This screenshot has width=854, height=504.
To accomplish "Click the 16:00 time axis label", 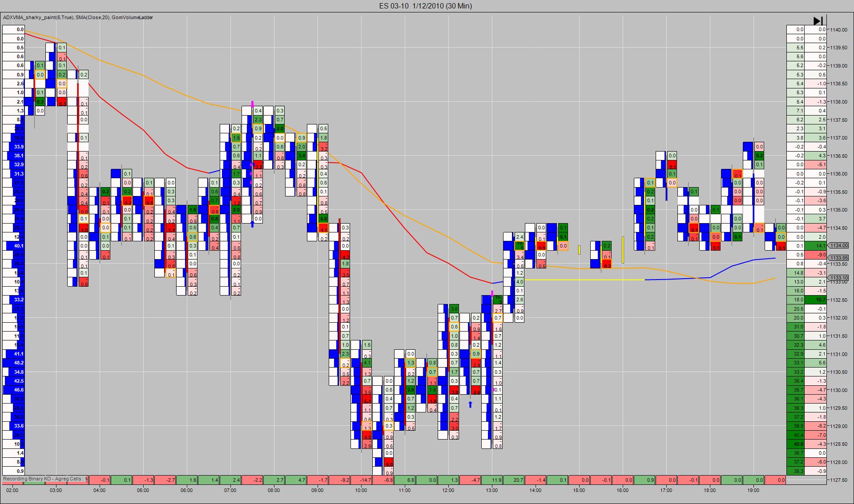I will coord(623,490).
